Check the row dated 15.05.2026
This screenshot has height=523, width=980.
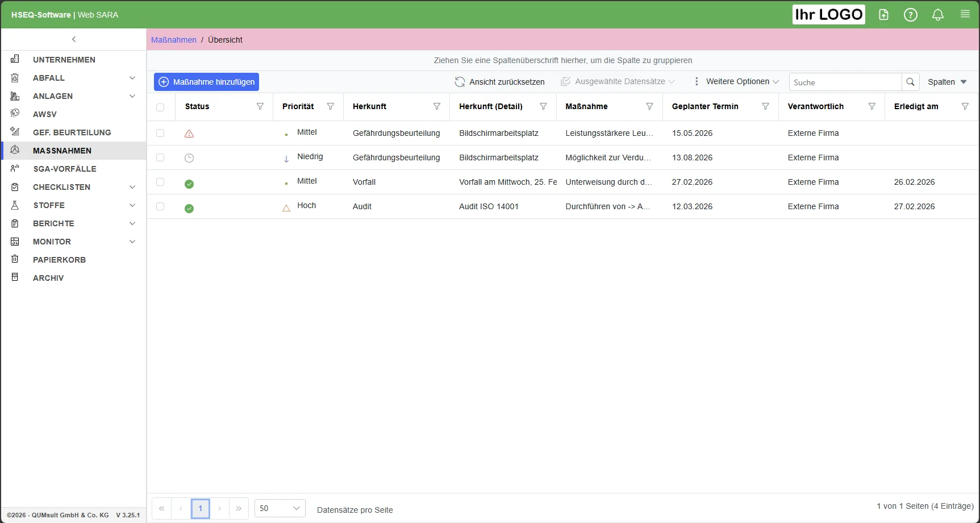coord(160,133)
